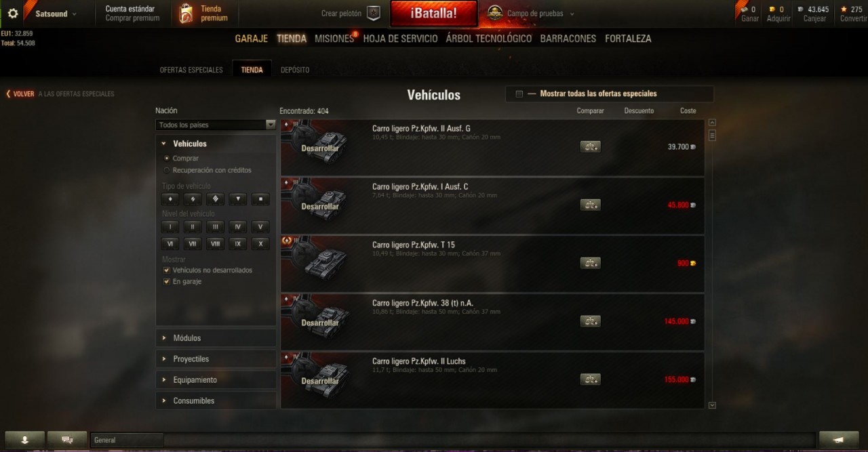Viewport: 868px width, 452px height.
Task: Open the settings gear menu
Action: click(13, 14)
